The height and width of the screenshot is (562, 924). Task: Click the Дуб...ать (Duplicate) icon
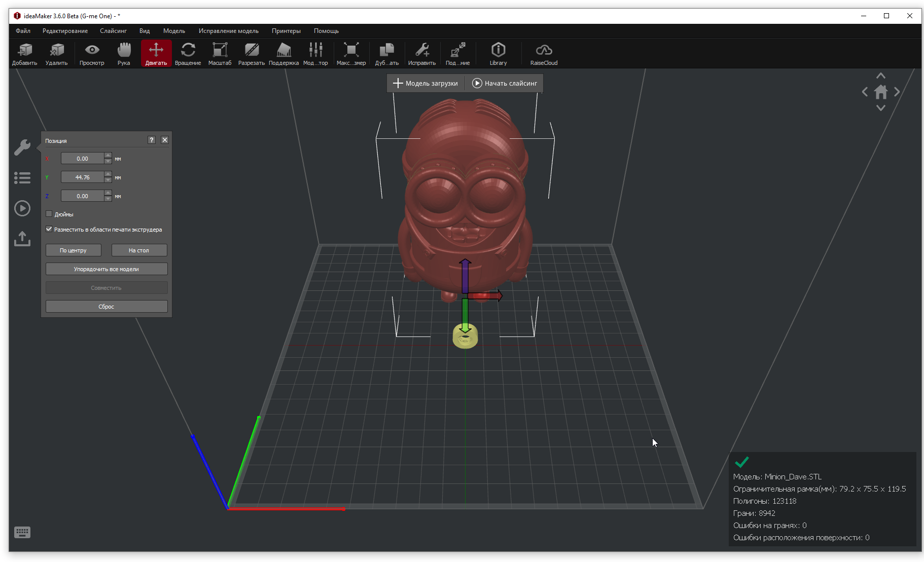click(387, 54)
